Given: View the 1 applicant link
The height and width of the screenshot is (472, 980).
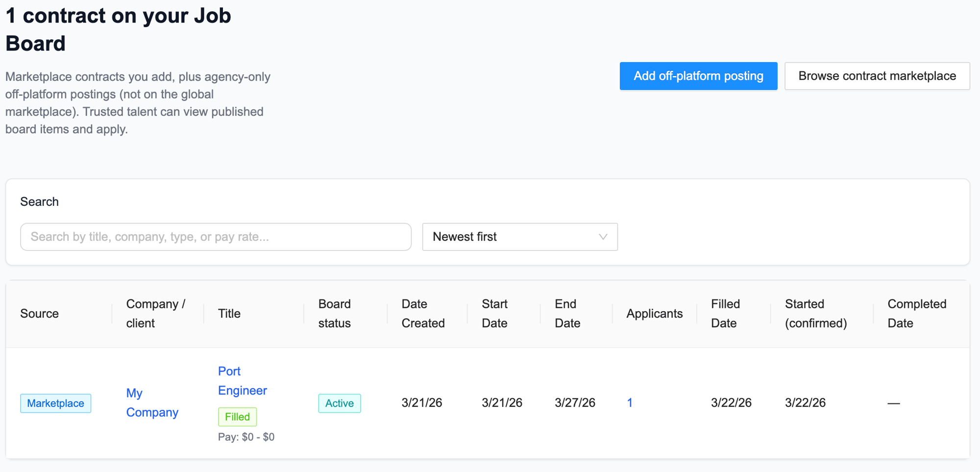Looking at the screenshot, I should [630, 402].
